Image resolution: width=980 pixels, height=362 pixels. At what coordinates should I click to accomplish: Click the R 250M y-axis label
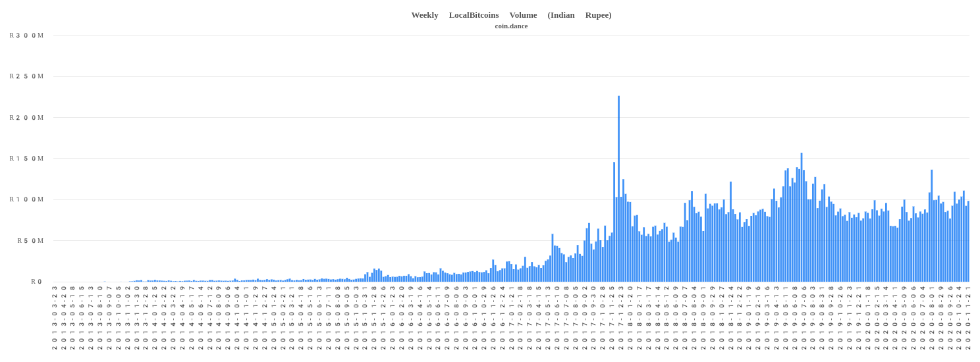(27, 76)
